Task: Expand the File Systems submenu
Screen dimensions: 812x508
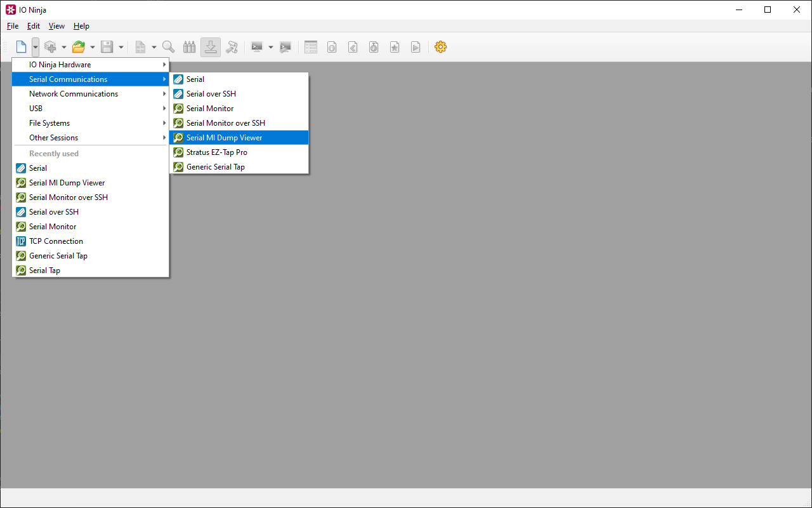Action: (91, 123)
